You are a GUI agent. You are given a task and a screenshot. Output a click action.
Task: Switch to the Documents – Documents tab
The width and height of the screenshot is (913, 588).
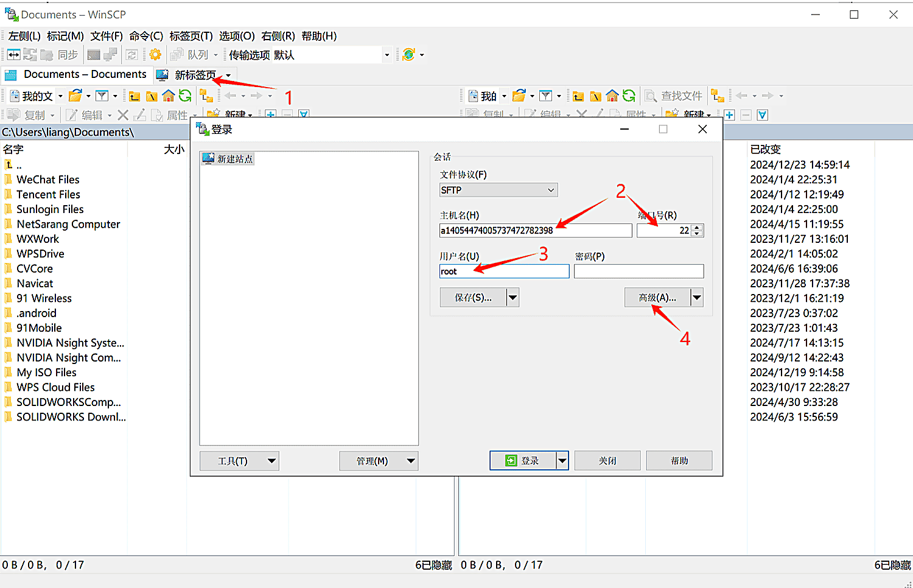tap(77, 74)
